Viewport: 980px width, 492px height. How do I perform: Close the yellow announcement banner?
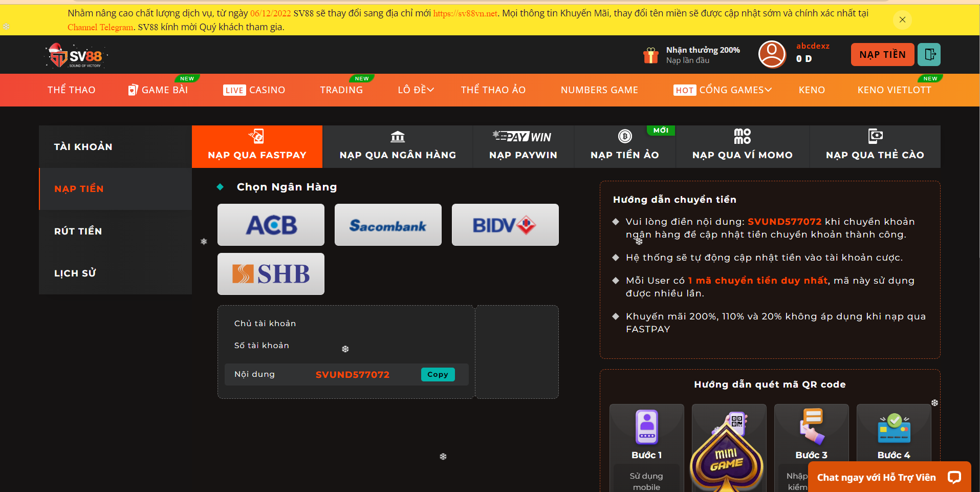902,19
